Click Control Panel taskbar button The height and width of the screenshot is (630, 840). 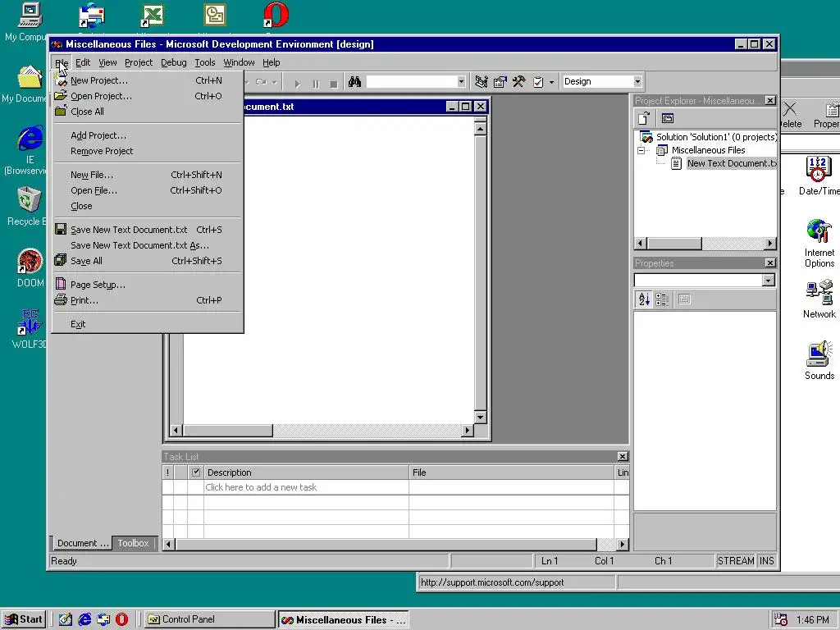pos(209,619)
